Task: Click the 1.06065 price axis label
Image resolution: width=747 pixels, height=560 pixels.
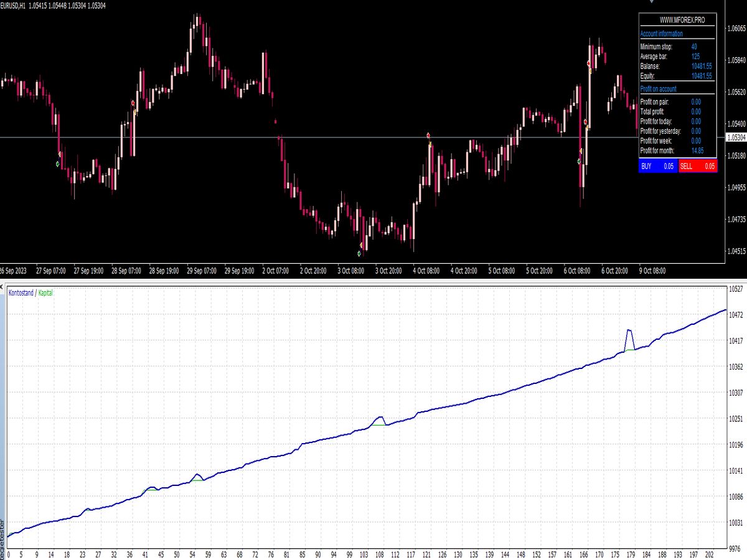Action: pyautogui.click(x=737, y=28)
